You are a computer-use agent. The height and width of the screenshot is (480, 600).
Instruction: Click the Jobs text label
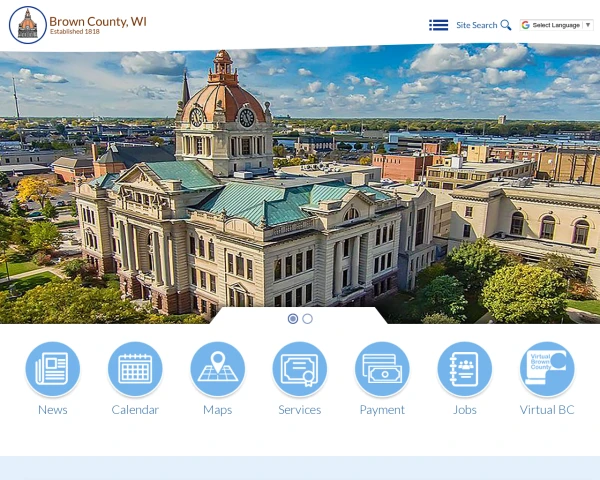point(465,410)
